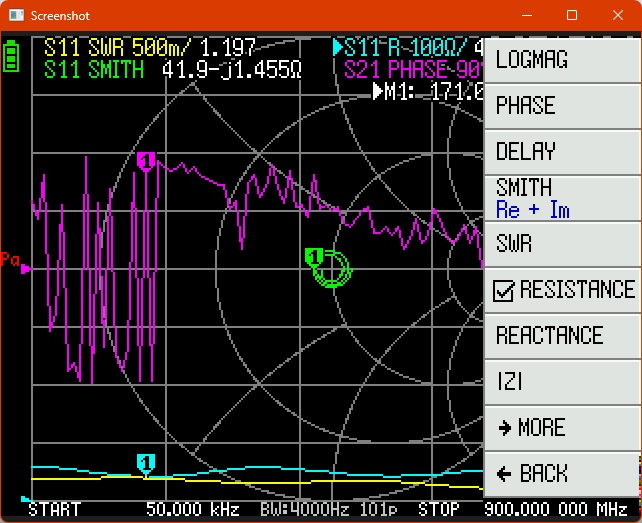Image resolution: width=642 pixels, height=523 pixels.
Task: Maximize the Screenshot window
Action: pos(572,16)
